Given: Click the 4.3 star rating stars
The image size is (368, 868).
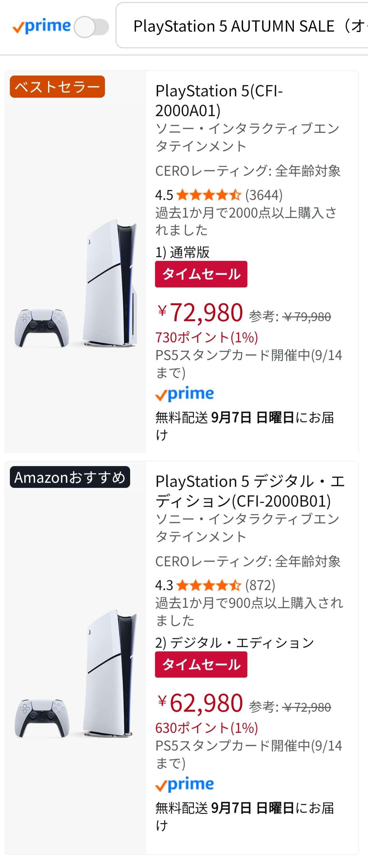Looking at the screenshot, I should [209, 586].
